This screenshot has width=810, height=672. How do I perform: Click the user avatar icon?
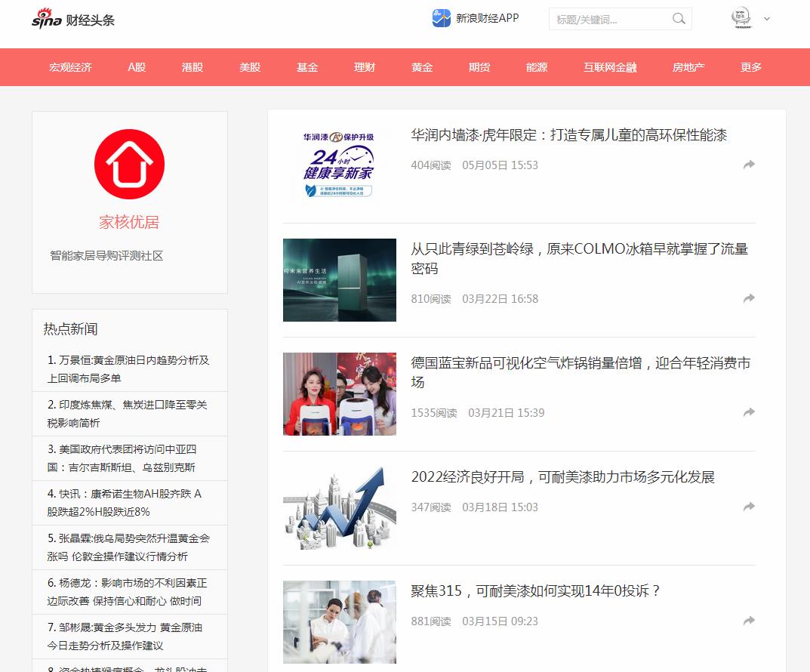pyautogui.click(x=741, y=17)
